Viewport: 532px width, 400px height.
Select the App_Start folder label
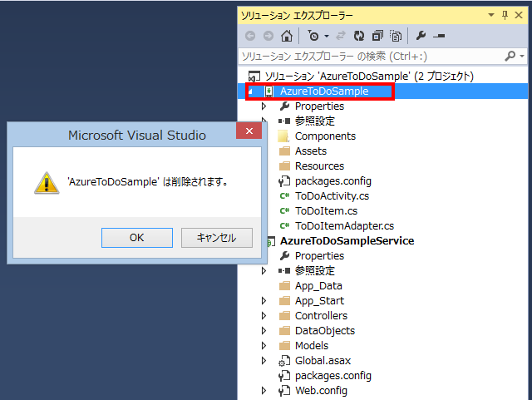(319, 301)
